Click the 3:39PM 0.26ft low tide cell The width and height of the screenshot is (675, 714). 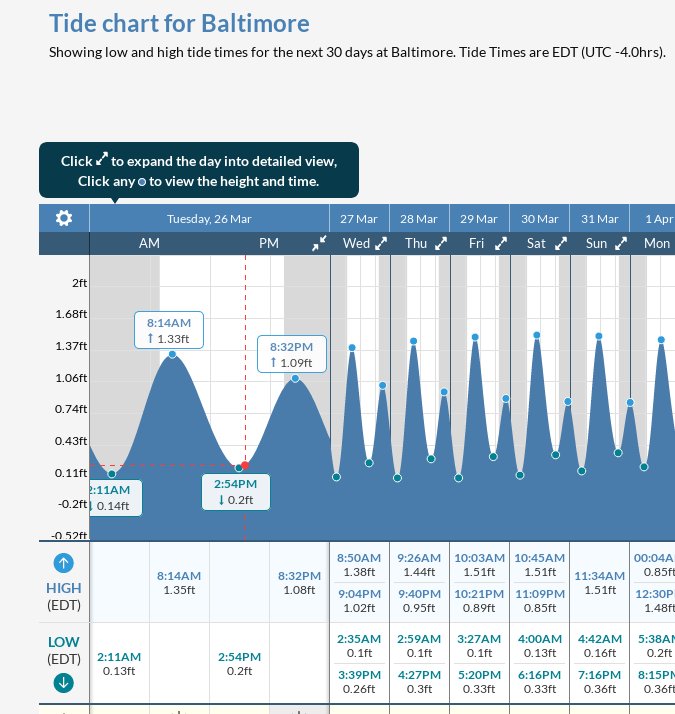coord(359,682)
